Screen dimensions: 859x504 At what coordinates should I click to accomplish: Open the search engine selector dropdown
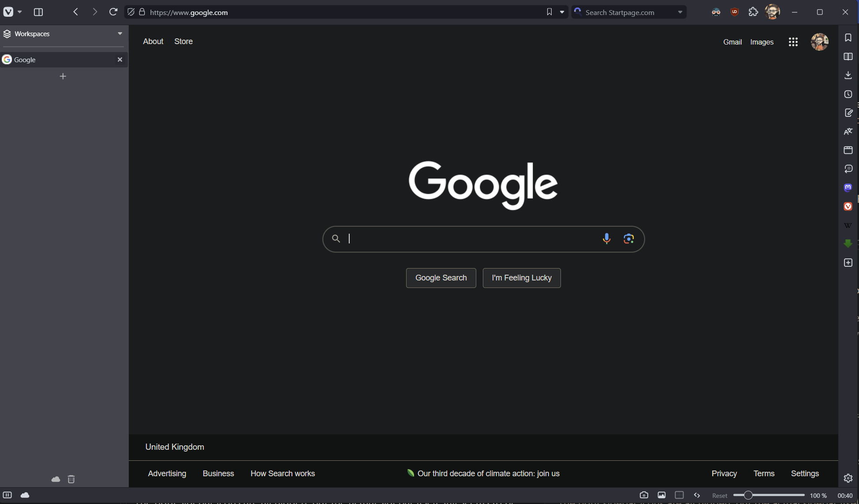[x=680, y=12]
